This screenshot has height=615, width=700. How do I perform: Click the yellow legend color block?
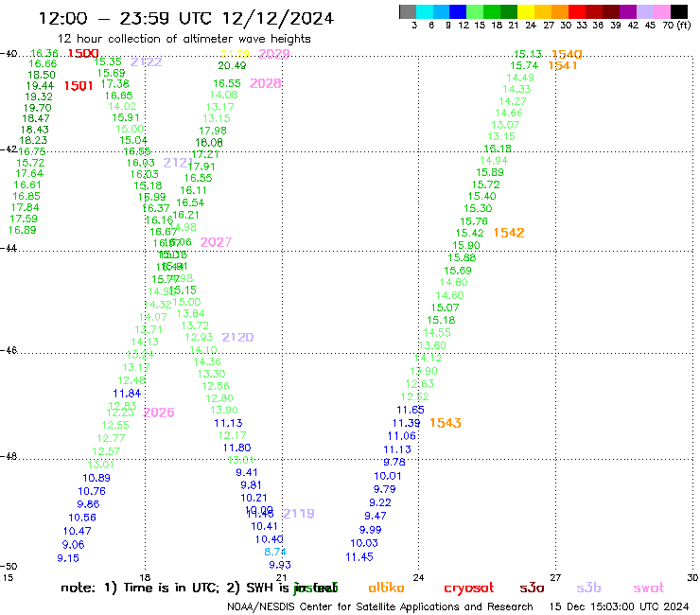point(526,11)
